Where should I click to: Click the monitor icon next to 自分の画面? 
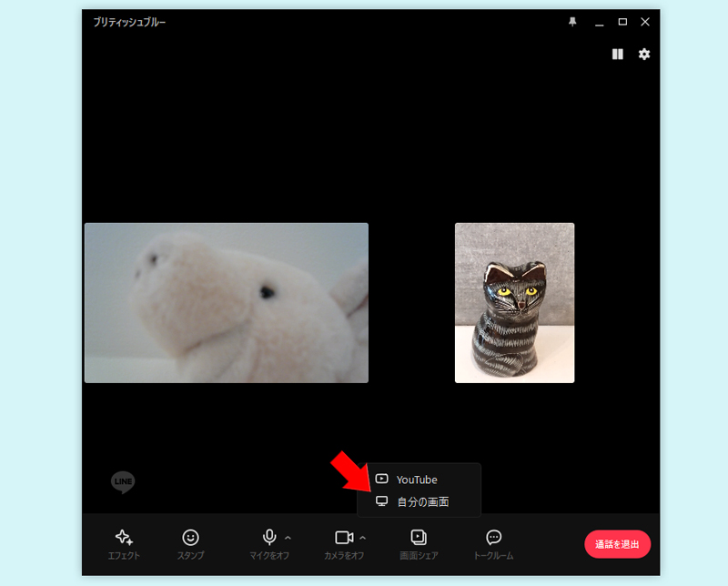[x=383, y=501]
